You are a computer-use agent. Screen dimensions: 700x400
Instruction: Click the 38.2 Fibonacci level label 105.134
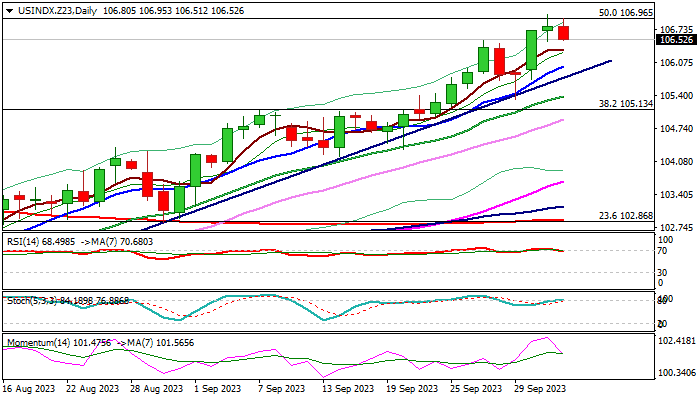[x=625, y=103]
